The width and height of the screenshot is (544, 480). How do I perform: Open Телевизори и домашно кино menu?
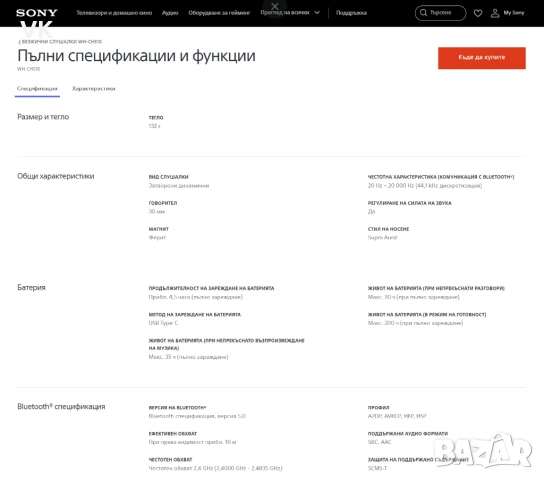pyautogui.click(x=114, y=13)
